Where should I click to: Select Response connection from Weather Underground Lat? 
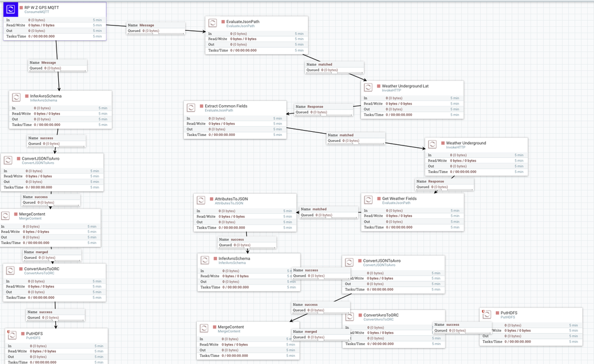point(323,109)
